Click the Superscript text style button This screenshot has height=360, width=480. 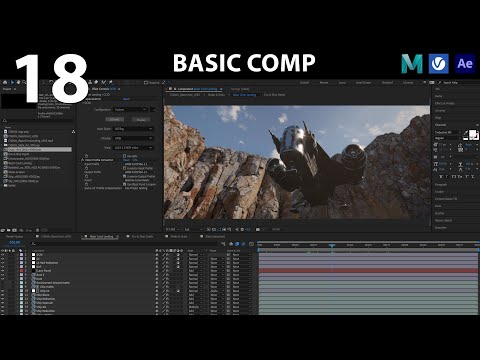(x=466, y=176)
